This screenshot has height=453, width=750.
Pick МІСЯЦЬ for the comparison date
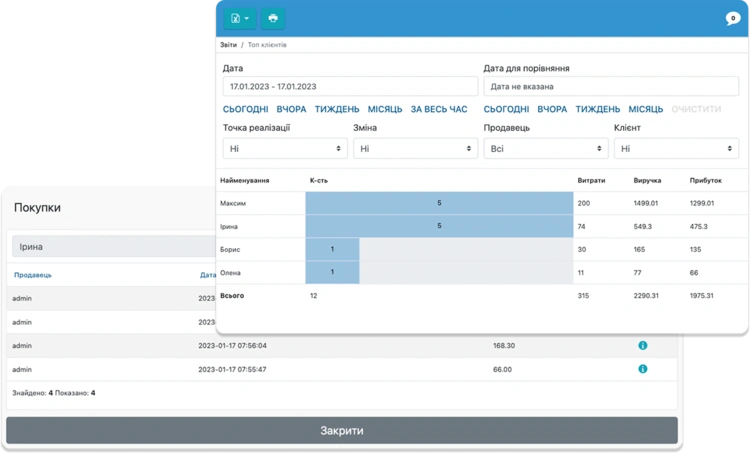coord(646,110)
